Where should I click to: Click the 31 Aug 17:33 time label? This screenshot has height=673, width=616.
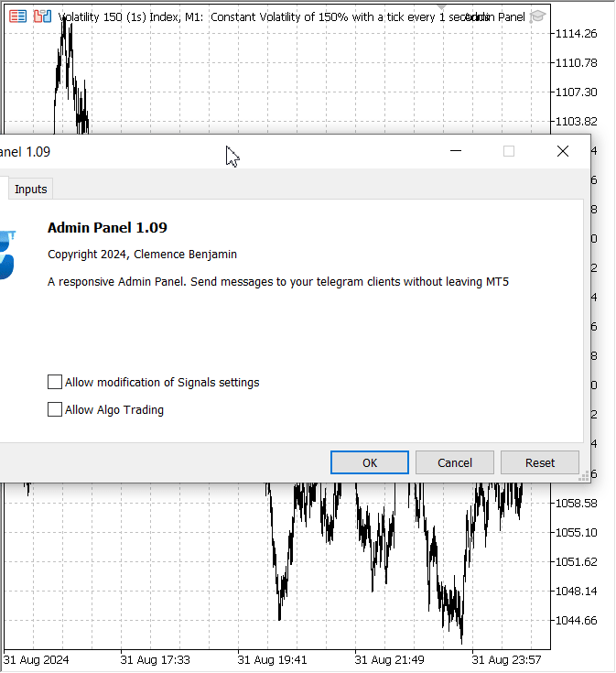coord(155,659)
